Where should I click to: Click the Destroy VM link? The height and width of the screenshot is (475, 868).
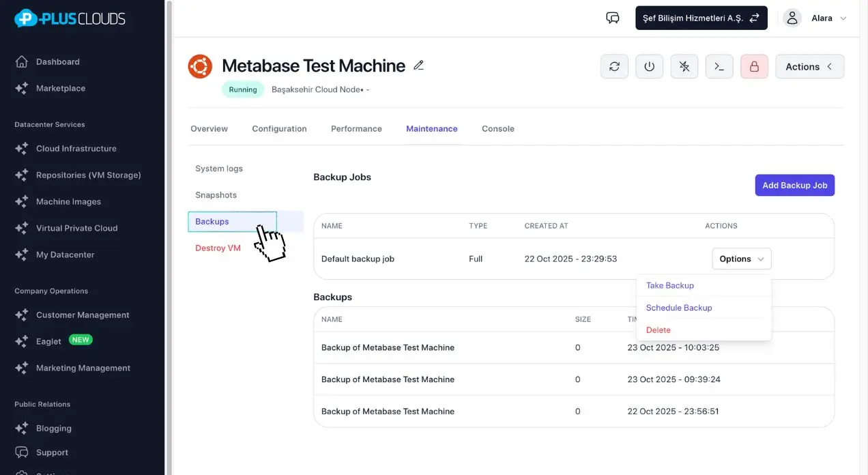[218, 248]
